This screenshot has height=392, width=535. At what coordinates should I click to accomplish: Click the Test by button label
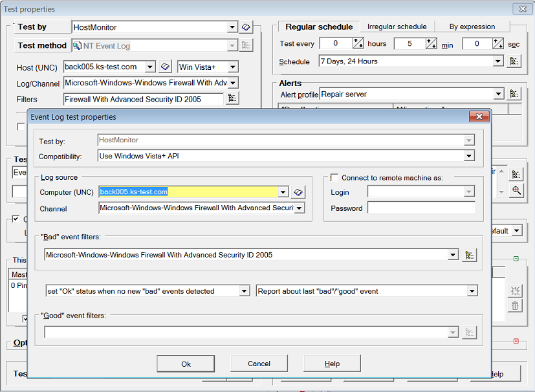coord(42,27)
